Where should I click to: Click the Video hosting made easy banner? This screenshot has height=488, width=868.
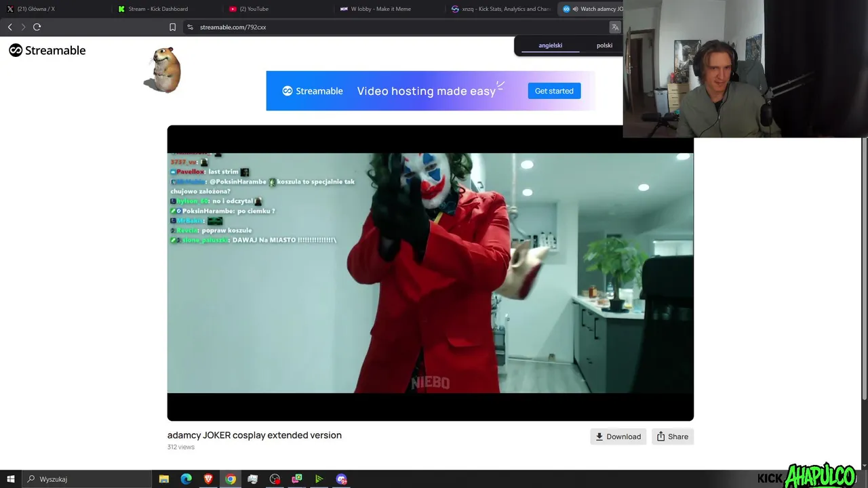click(431, 91)
